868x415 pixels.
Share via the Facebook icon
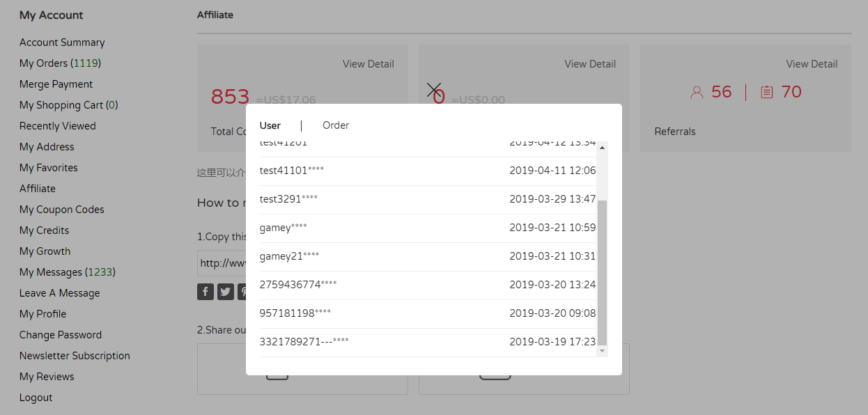[x=206, y=292]
